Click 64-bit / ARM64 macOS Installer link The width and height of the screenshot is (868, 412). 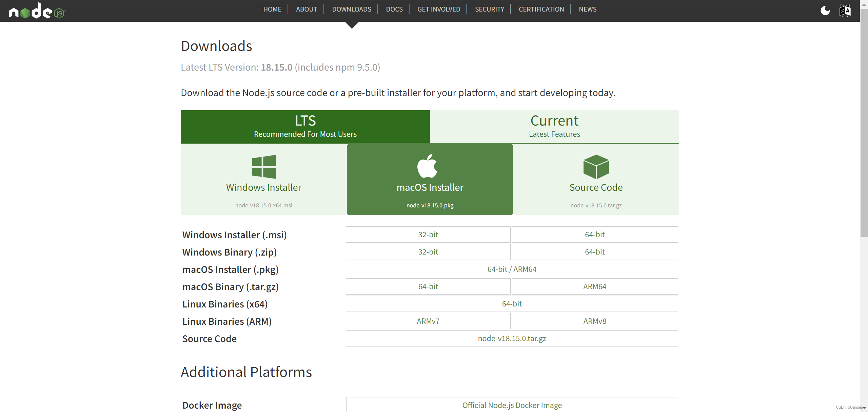pyautogui.click(x=512, y=269)
